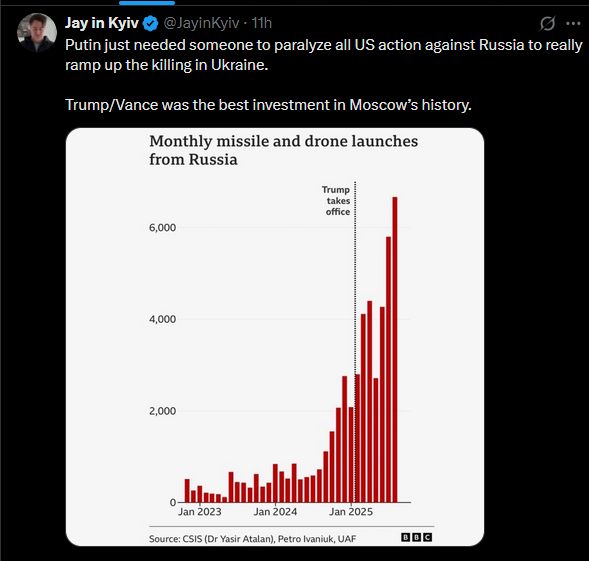Click the tweet text about Trump/Vance
Screen dimensions: 589x561
point(268,105)
